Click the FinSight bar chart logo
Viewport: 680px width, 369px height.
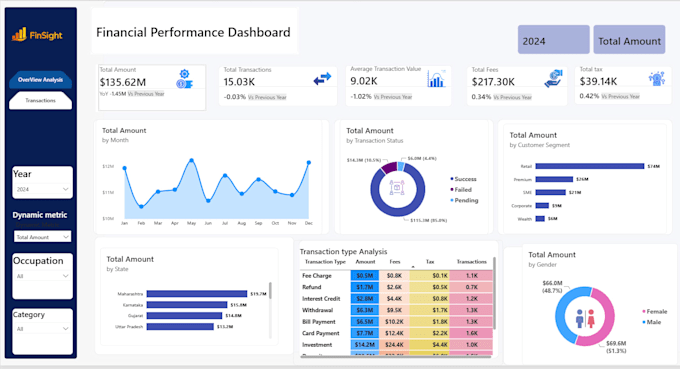click(19, 35)
